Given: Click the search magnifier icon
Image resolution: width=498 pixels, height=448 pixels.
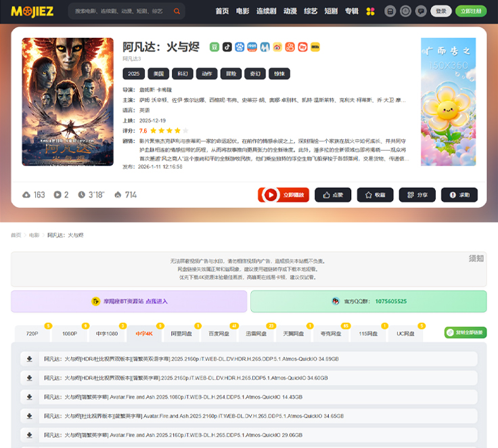Looking at the screenshot, I should point(177,12).
